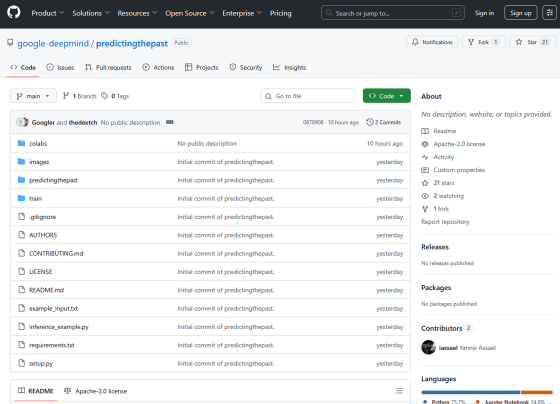Open the main branch dropdown
This screenshot has height=404, width=560.
pyautogui.click(x=33, y=96)
